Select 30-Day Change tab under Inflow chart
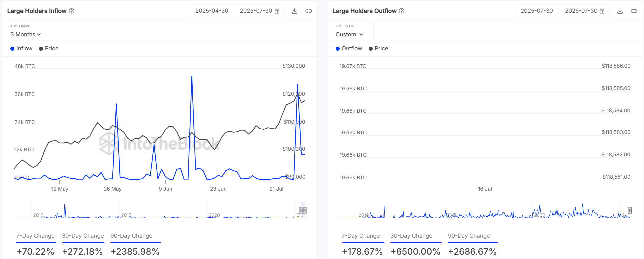 pos(83,236)
